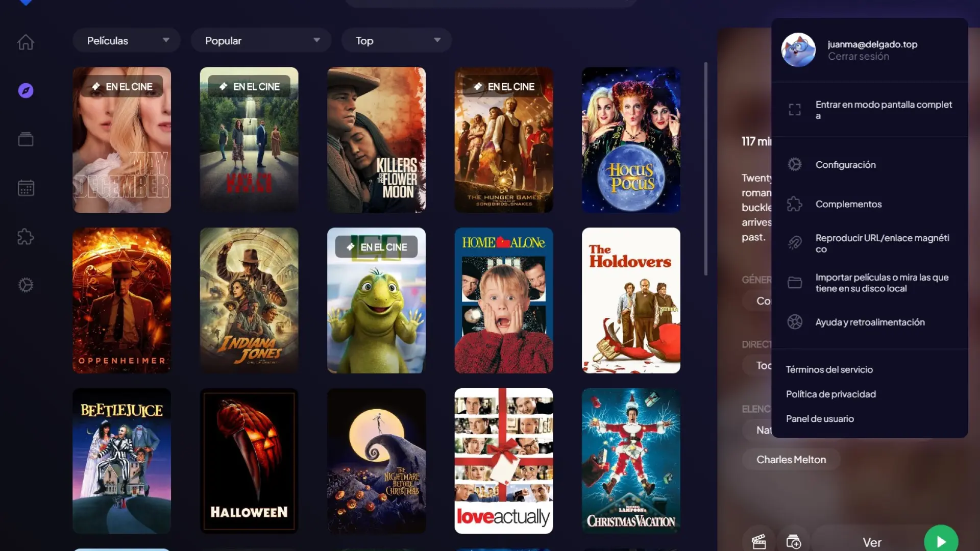Open Configuración in the profile menu

point(845,165)
